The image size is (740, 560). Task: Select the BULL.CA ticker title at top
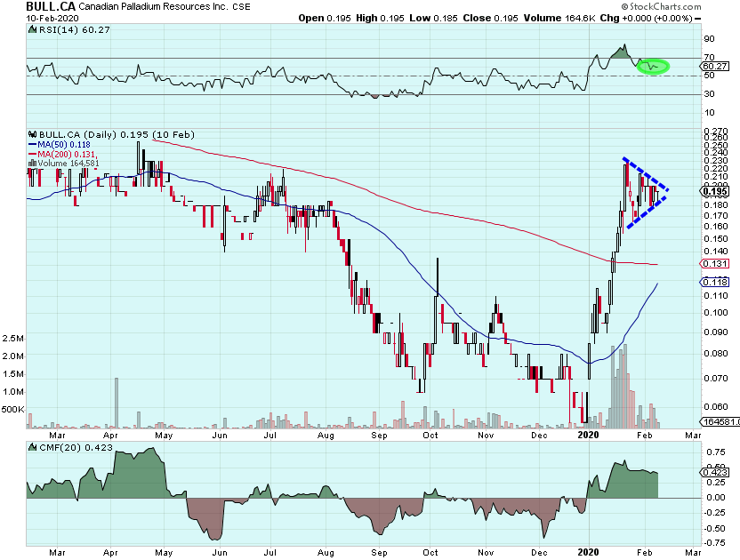click(51, 6)
